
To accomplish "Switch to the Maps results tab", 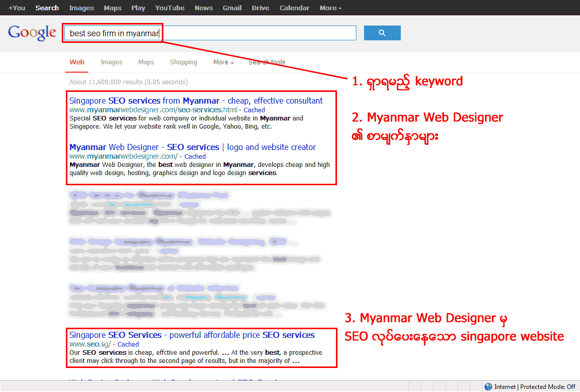I will click(146, 62).
